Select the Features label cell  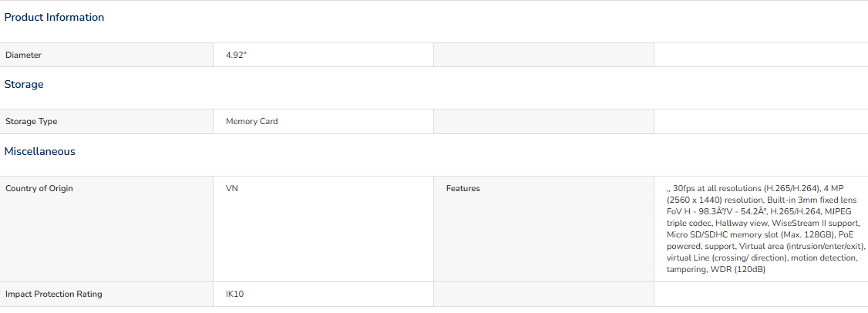(x=463, y=188)
